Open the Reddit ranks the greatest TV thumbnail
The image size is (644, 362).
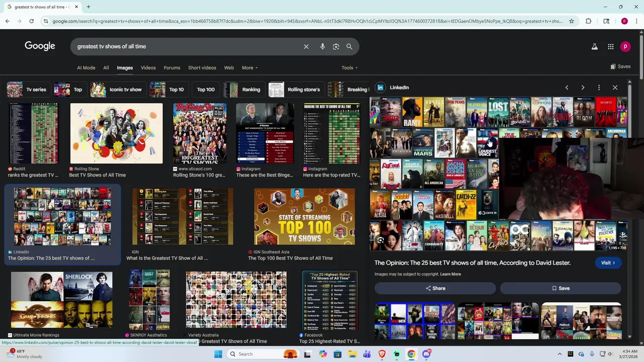pyautogui.click(x=34, y=133)
